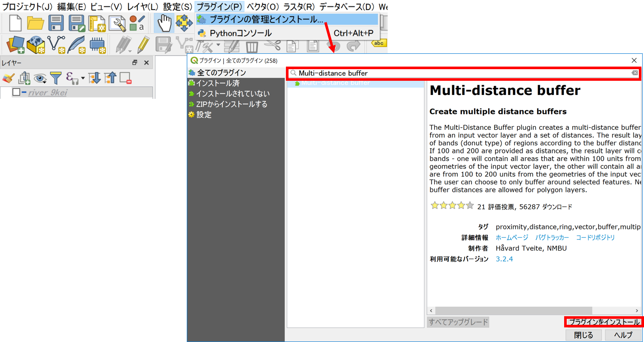Open the ビュー(V) menu
The height and width of the screenshot is (342, 644).
[x=106, y=7]
